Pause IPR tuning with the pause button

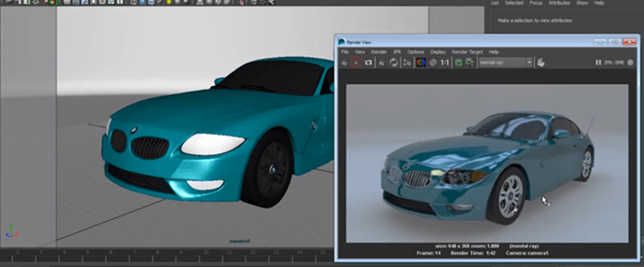click(598, 62)
